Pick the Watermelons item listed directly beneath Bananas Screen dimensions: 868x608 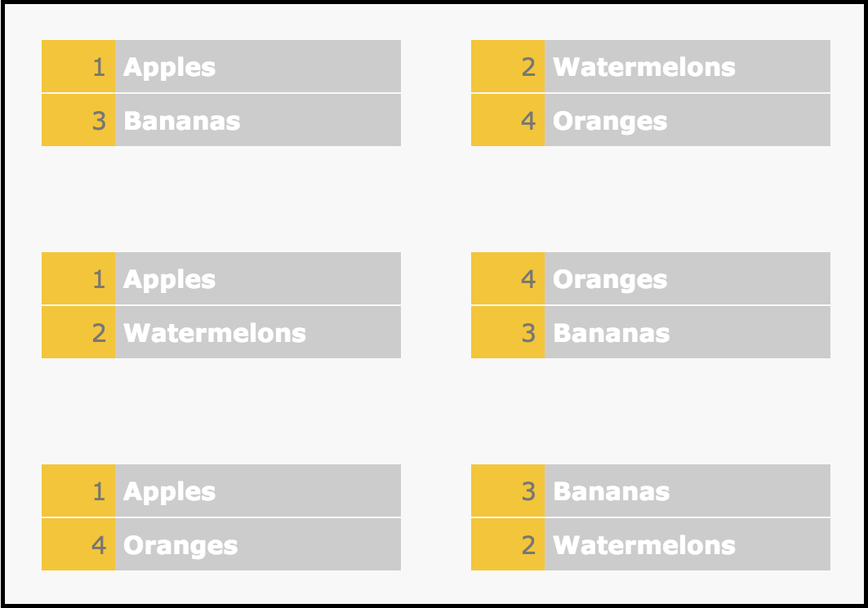(651, 544)
